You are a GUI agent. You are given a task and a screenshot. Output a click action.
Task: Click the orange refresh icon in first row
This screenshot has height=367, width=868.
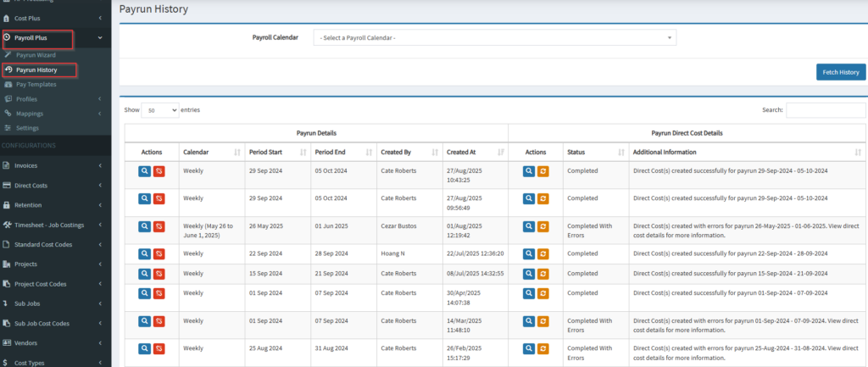click(x=543, y=170)
